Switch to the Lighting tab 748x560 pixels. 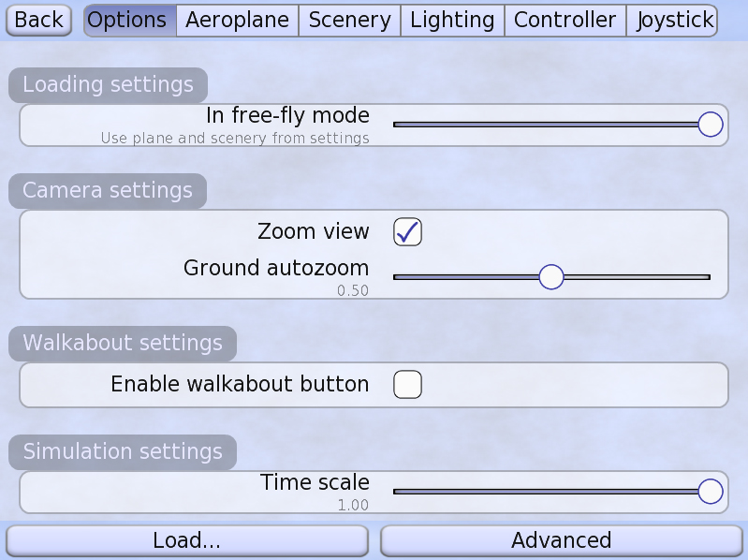click(452, 20)
